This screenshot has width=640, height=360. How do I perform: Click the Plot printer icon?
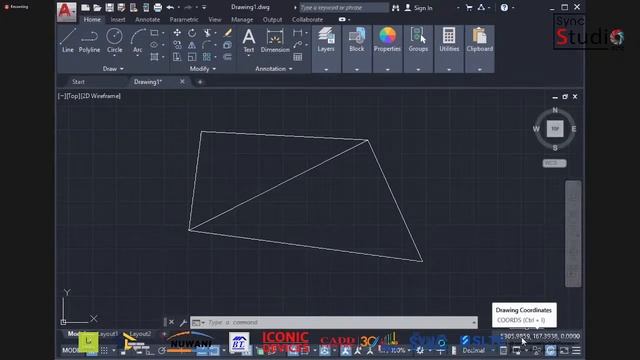point(158,7)
